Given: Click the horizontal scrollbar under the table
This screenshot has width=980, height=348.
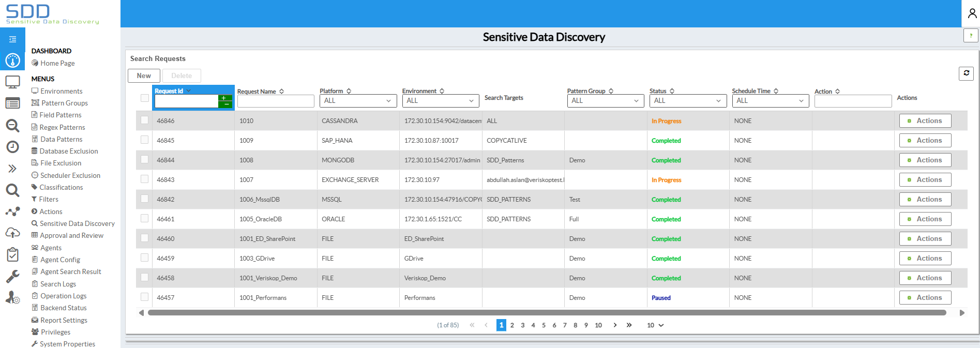Looking at the screenshot, I should [x=547, y=312].
